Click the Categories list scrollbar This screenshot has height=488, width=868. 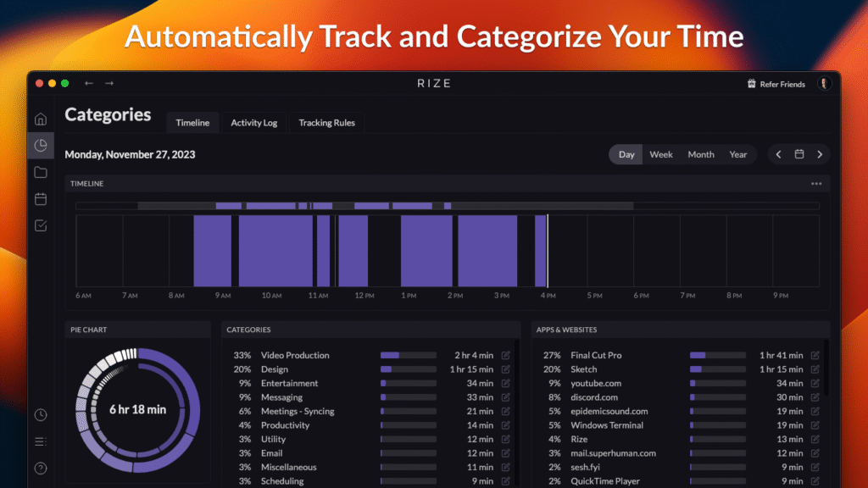pyautogui.click(x=517, y=413)
